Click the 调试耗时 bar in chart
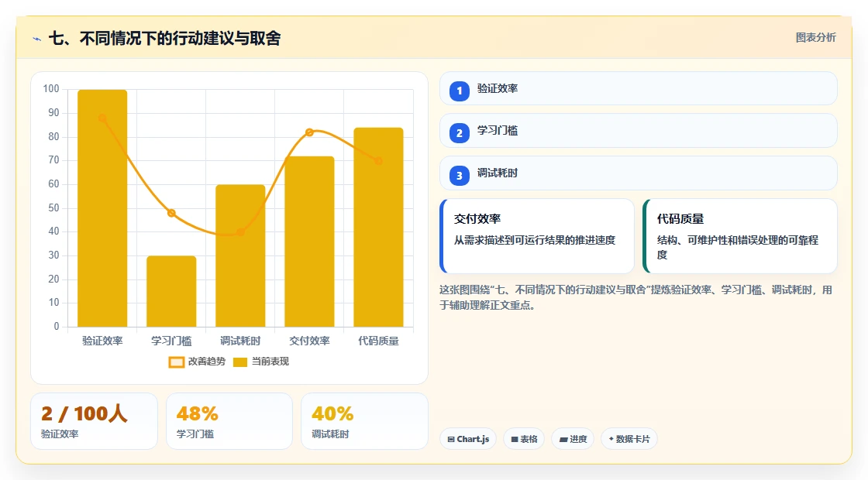Viewport: 868px width, 480px height. 240,255
